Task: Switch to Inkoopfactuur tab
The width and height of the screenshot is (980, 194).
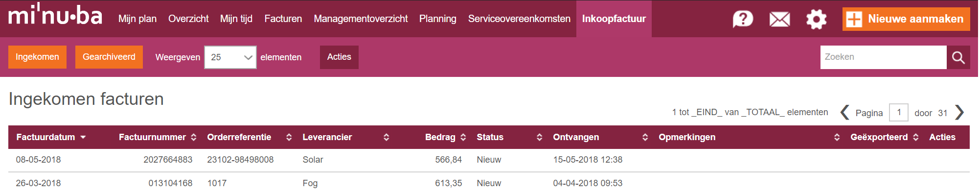Action: [x=614, y=19]
